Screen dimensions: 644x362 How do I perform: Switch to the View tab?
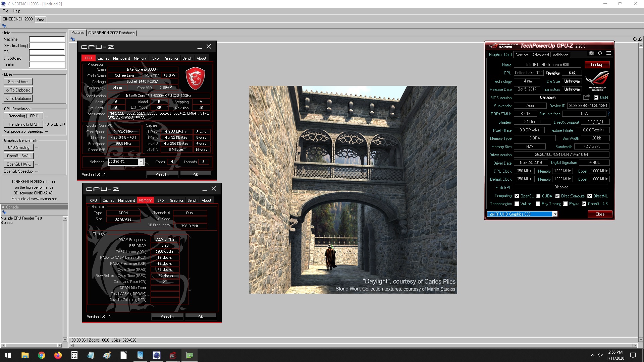(x=40, y=19)
